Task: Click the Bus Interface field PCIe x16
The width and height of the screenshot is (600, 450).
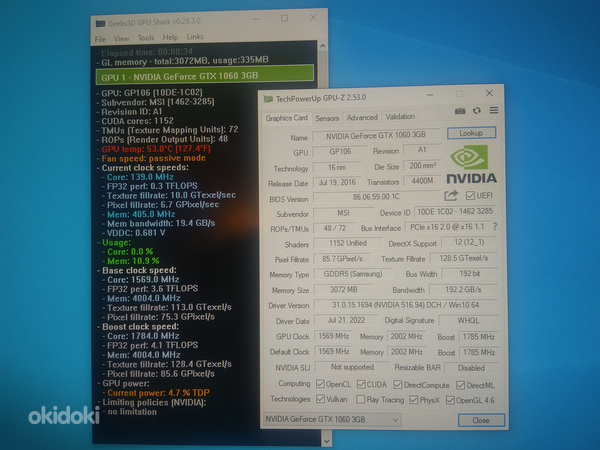Action: click(x=447, y=227)
